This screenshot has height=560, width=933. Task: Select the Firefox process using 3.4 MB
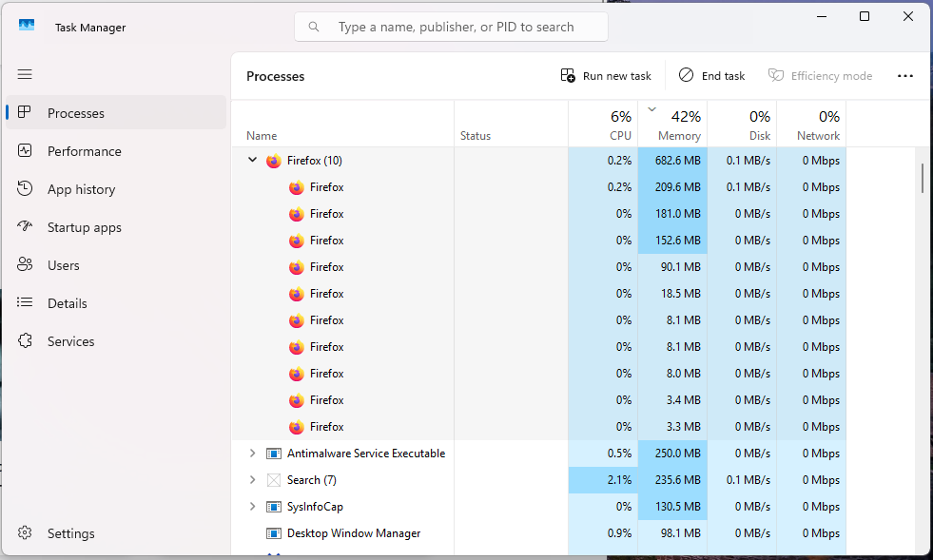point(538,400)
